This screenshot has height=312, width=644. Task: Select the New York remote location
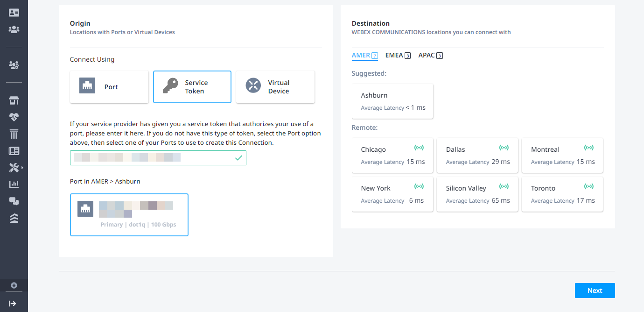(392, 194)
